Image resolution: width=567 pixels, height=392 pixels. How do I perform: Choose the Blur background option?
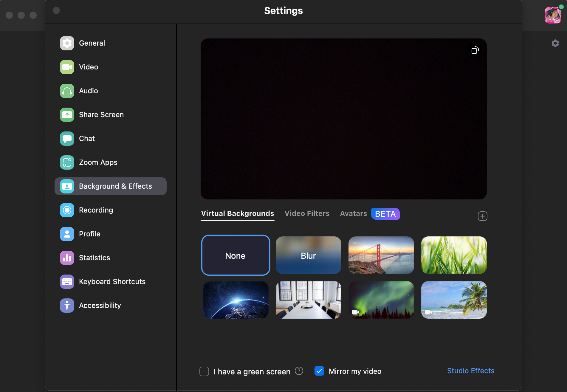pyautogui.click(x=308, y=255)
